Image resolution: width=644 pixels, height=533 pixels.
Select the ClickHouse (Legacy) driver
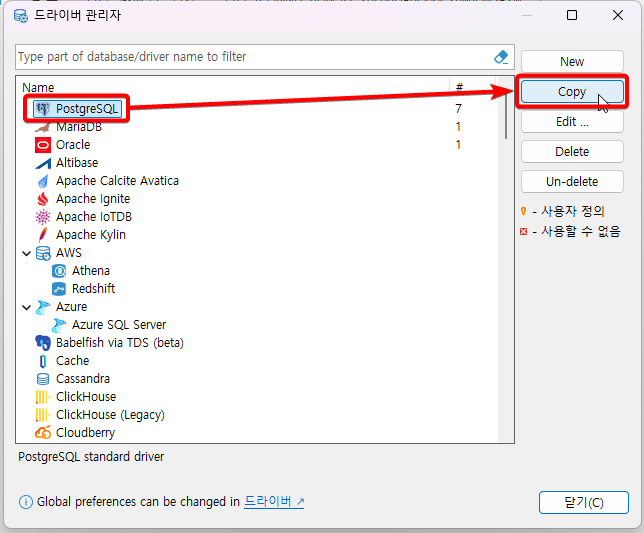coord(110,415)
